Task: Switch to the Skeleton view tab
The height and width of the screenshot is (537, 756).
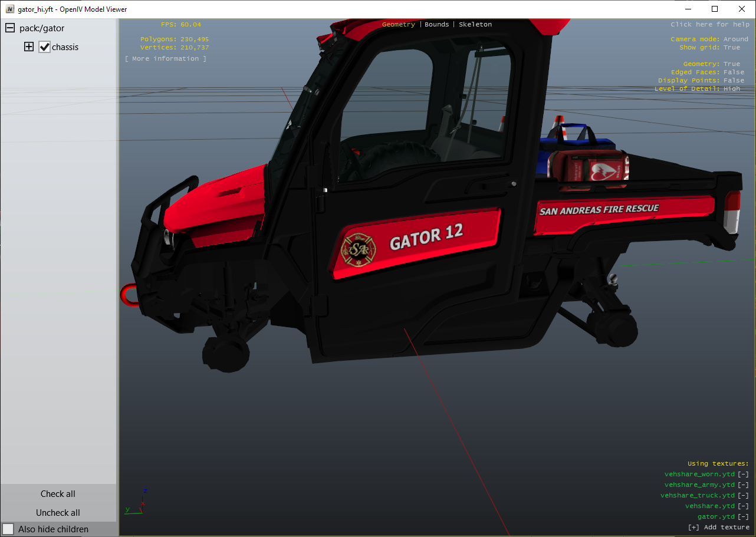Action: pyautogui.click(x=475, y=24)
